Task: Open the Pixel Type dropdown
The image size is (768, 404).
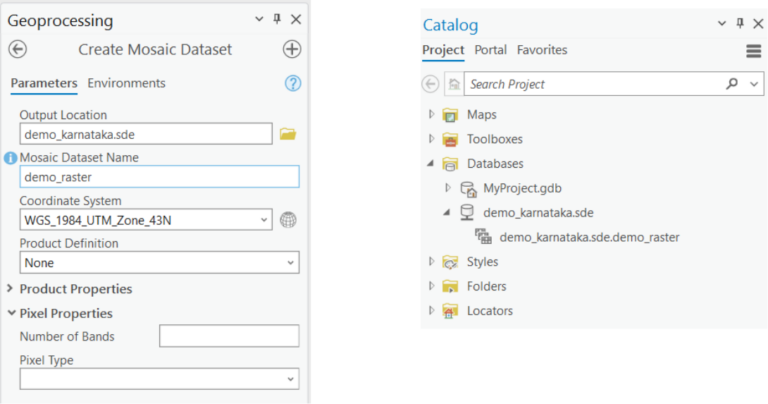Action: [x=291, y=379]
